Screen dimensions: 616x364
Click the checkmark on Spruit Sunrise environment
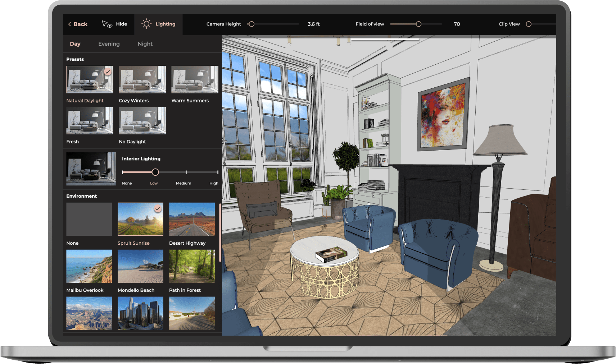coord(158,208)
